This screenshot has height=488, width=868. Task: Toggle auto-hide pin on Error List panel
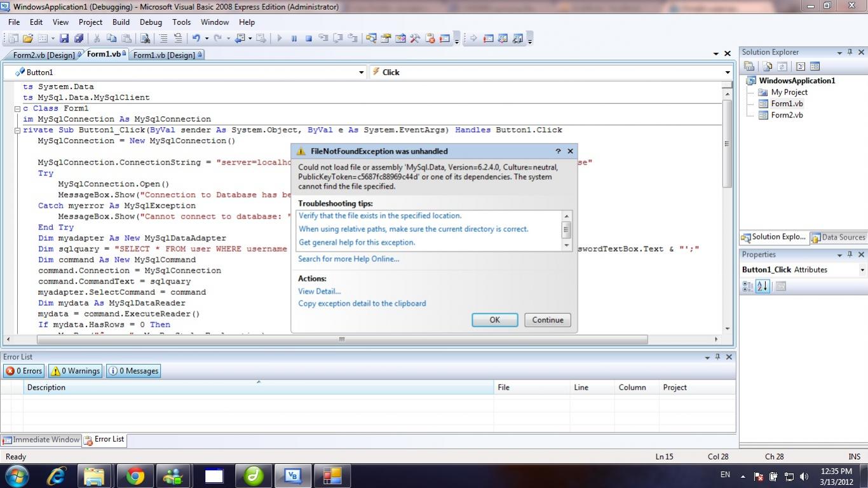tap(717, 357)
